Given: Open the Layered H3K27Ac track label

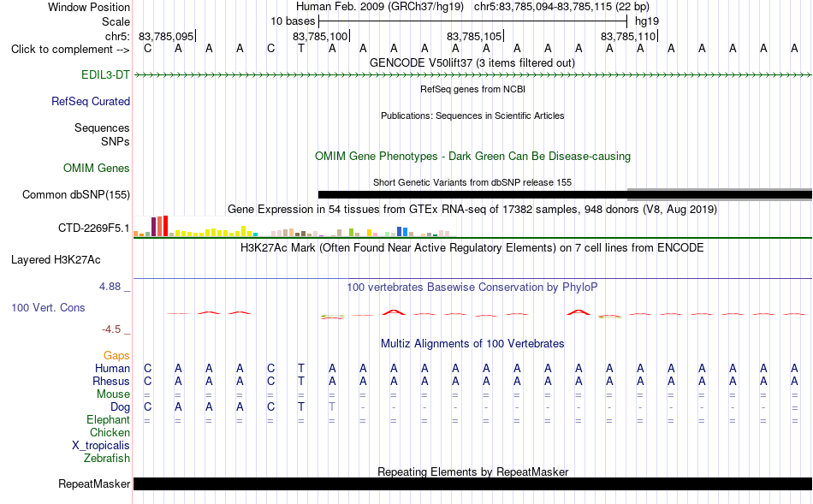Looking at the screenshot, I should (56, 260).
